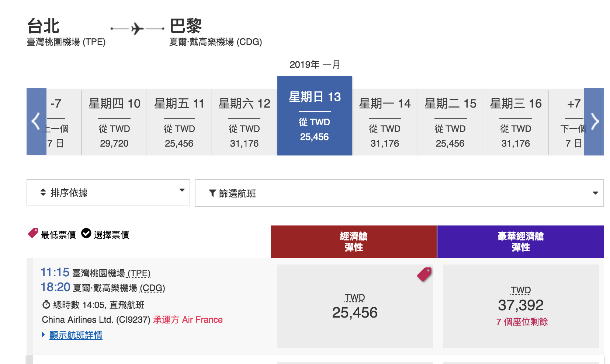
Task: Click the red tag on economy fare
Action: coord(424,274)
